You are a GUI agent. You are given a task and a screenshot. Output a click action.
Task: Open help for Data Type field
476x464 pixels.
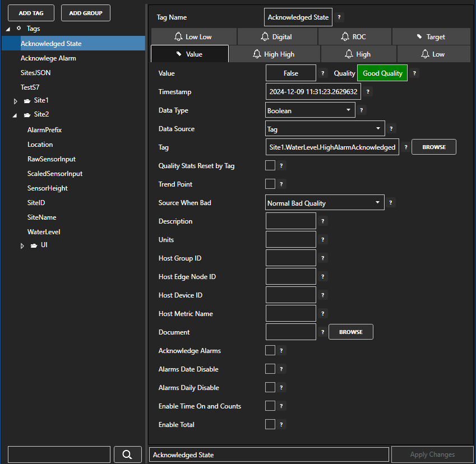coord(362,110)
